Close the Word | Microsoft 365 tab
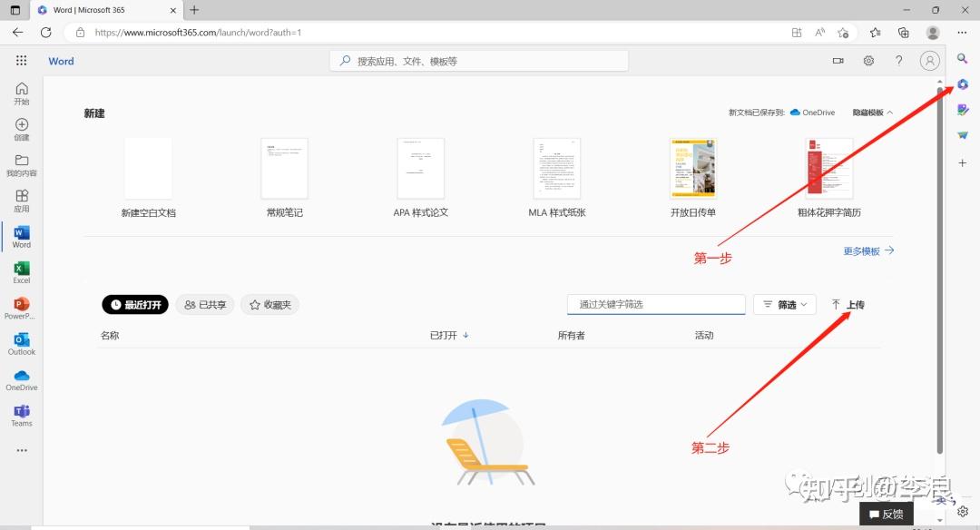 click(x=173, y=10)
